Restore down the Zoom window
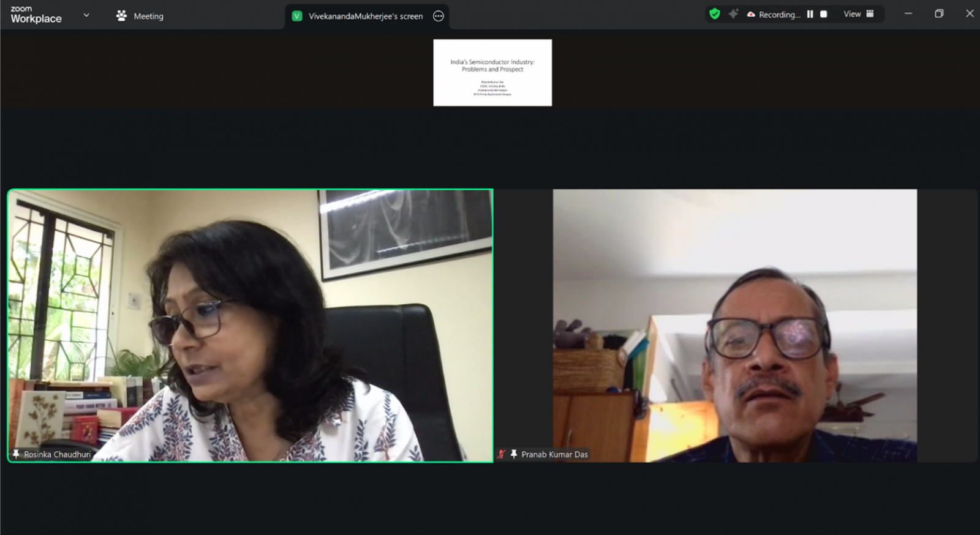980x535 pixels. tap(938, 13)
